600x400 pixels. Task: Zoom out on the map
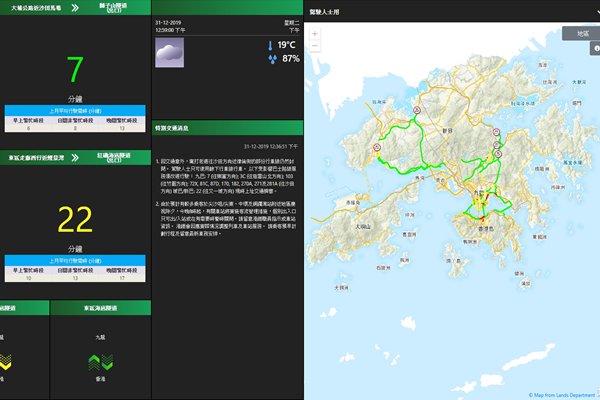pos(316,47)
